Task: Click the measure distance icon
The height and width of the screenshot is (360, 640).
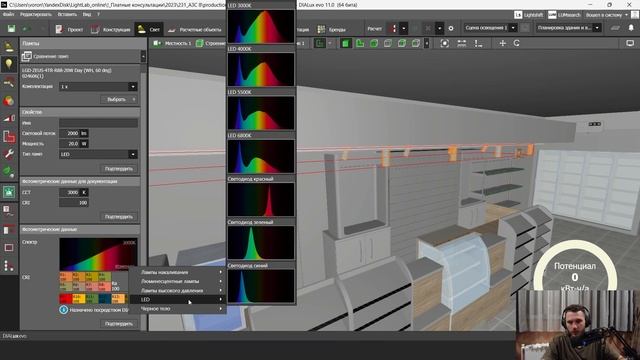Action: (462, 43)
